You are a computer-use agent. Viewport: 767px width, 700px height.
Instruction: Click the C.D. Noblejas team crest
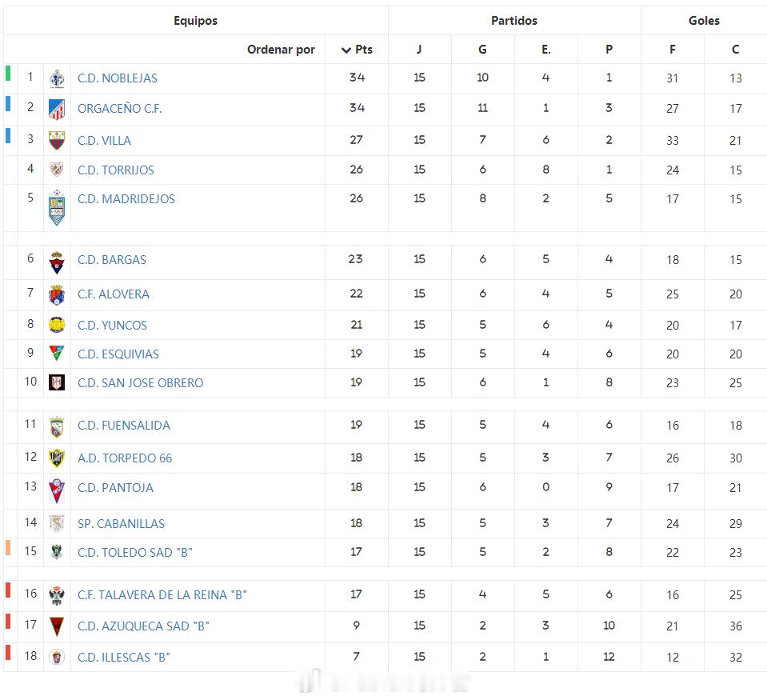coord(57,78)
